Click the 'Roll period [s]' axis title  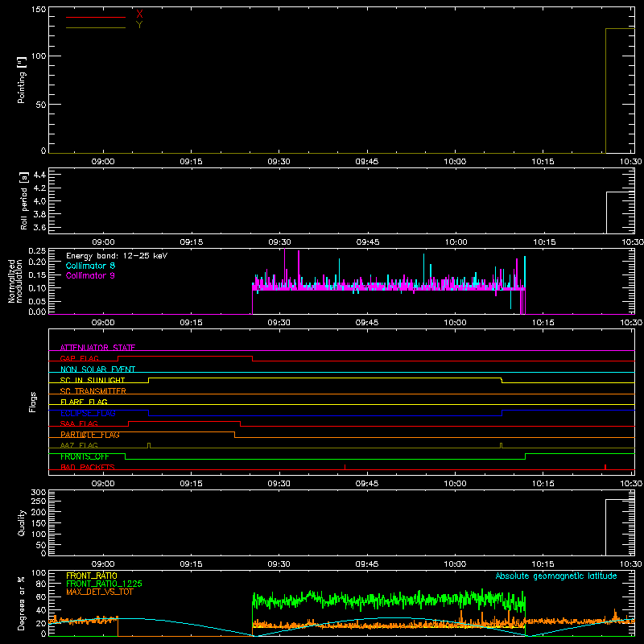tap(24, 200)
